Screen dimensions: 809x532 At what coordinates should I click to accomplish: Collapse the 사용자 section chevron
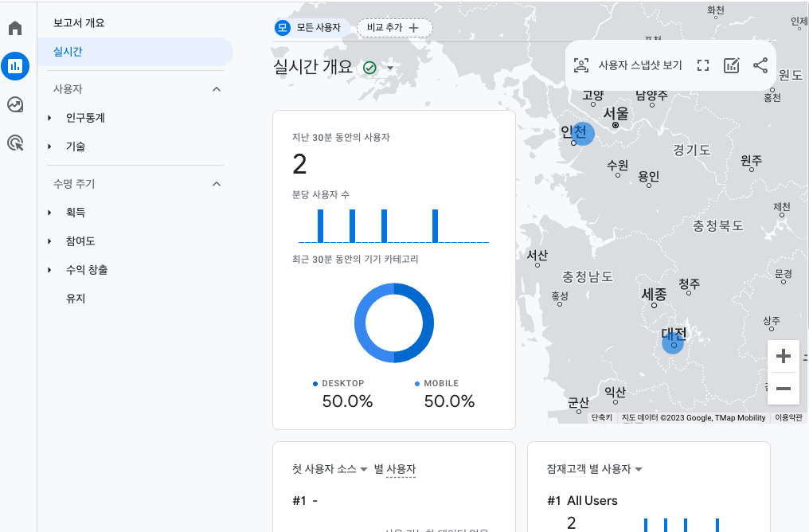click(x=217, y=89)
